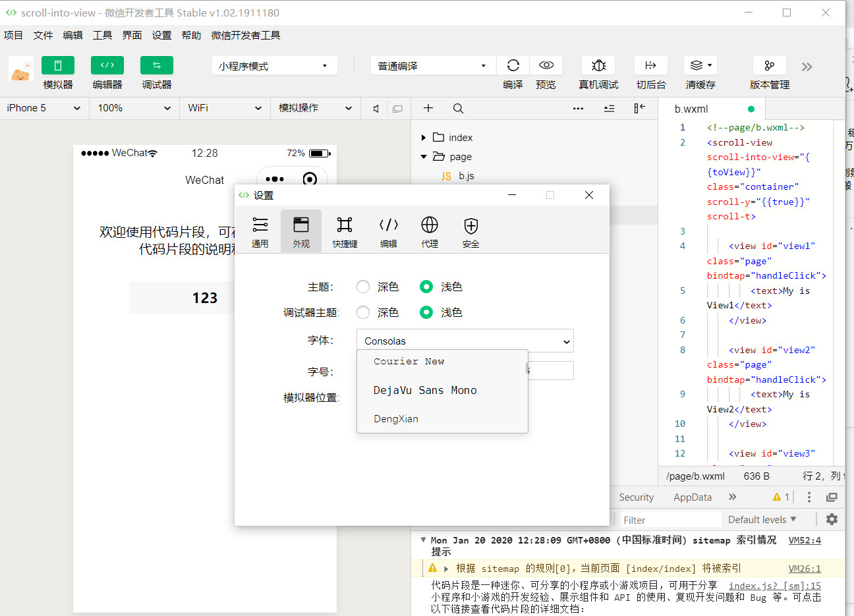Viewport: 854px width, 616px height.
Task: Open source link VM26:1
Action: click(x=805, y=569)
